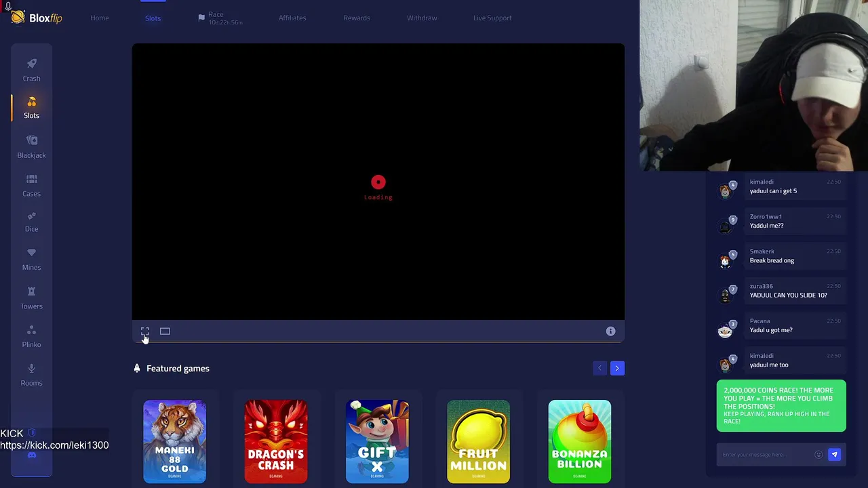Click kimaledi's avatar on 'can i get 5'
The image size is (868, 488).
[726, 190]
